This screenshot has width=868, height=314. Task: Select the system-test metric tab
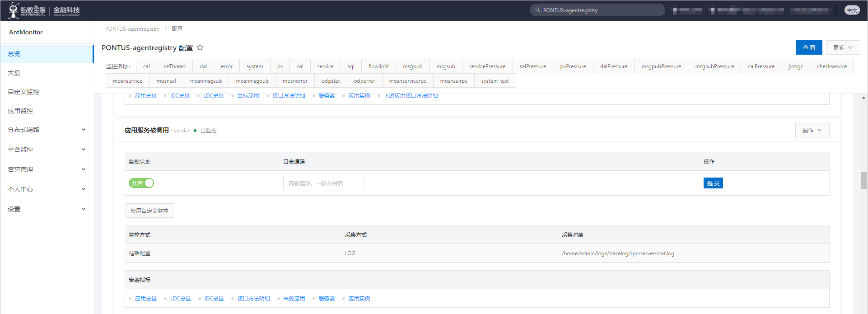click(x=495, y=81)
